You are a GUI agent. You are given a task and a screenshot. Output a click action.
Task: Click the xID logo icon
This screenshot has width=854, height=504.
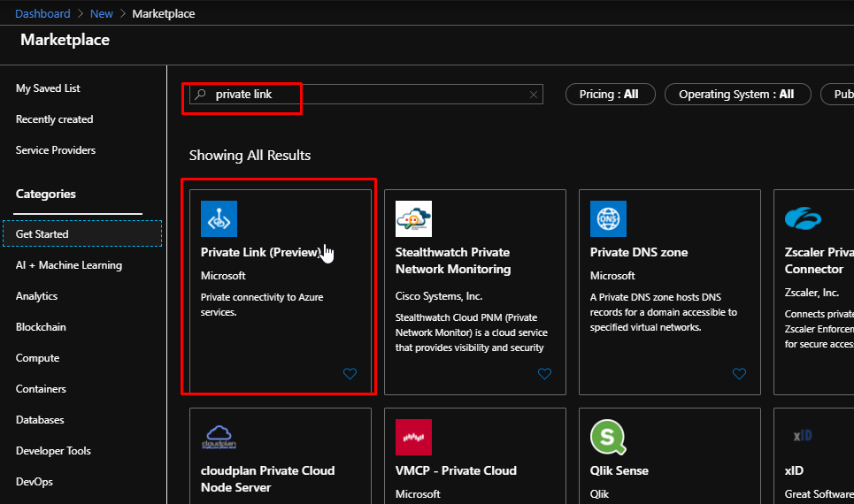[x=803, y=435]
